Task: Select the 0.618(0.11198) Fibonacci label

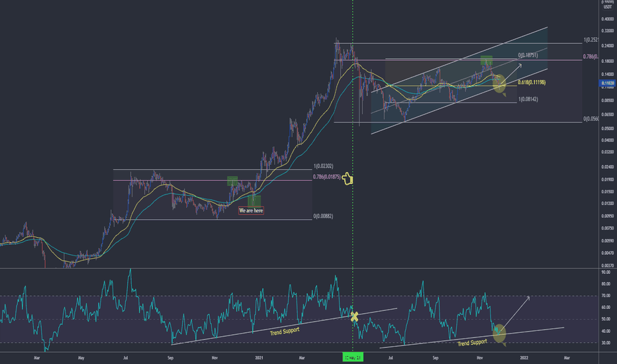Action: pyautogui.click(x=532, y=82)
